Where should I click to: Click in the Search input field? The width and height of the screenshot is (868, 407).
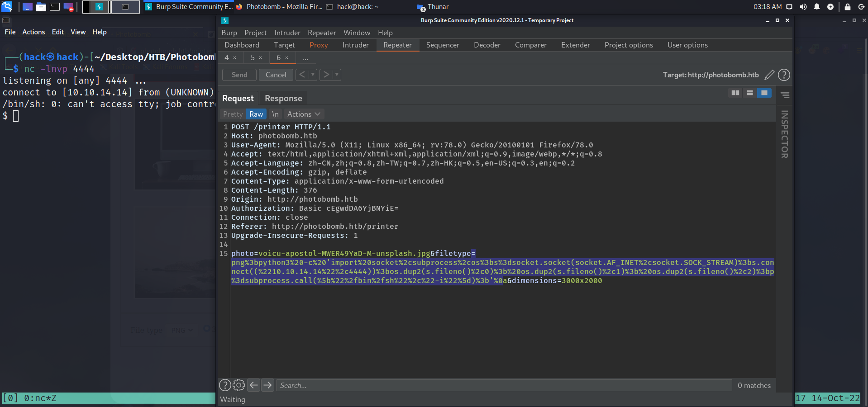504,385
